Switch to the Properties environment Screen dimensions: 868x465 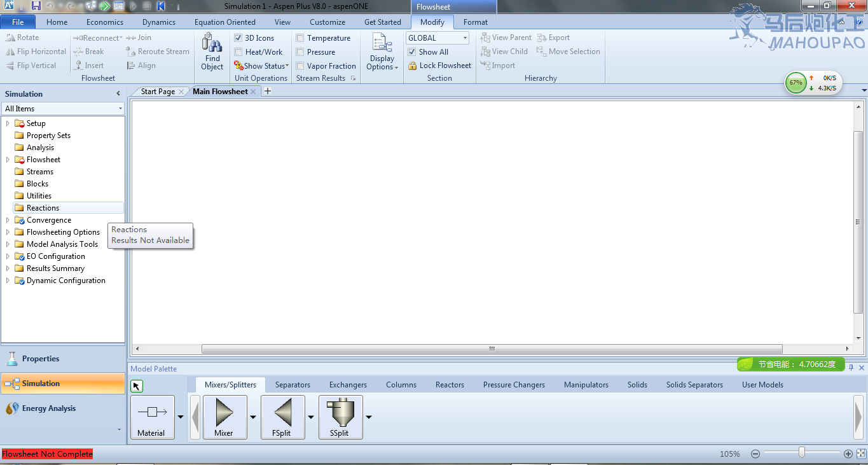pyautogui.click(x=41, y=359)
